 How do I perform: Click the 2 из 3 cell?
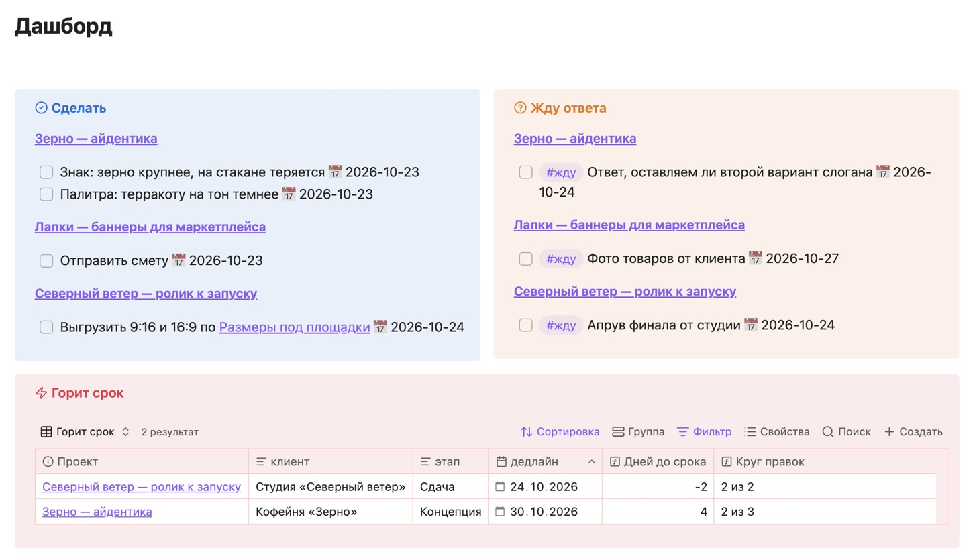tap(825, 511)
